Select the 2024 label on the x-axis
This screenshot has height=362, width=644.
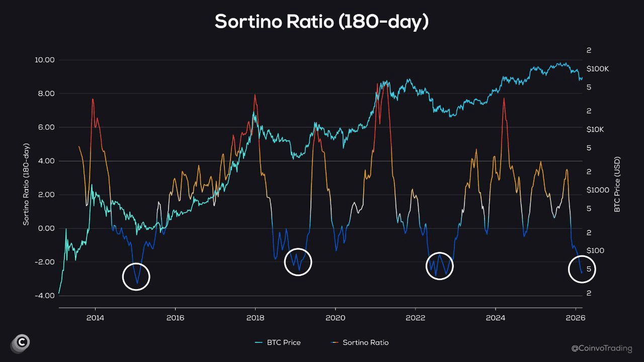[496, 317]
